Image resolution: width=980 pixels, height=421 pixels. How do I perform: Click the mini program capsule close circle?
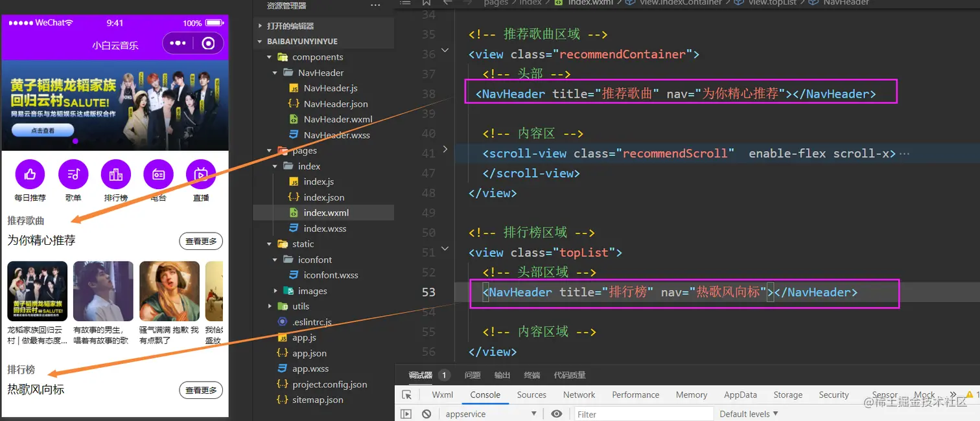click(x=208, y=43)
